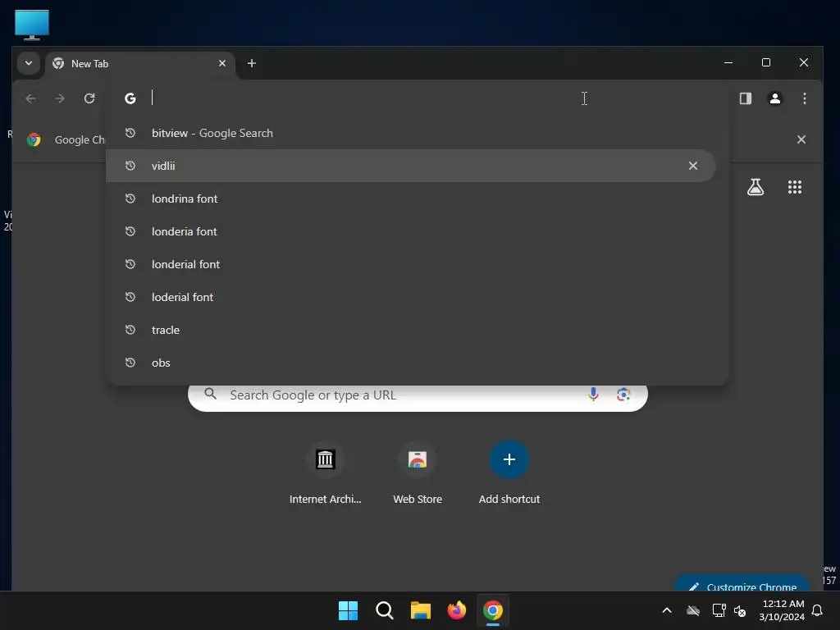Open the Web Store shortcut
The image size is (840, 630).
[x=418, y=472]
